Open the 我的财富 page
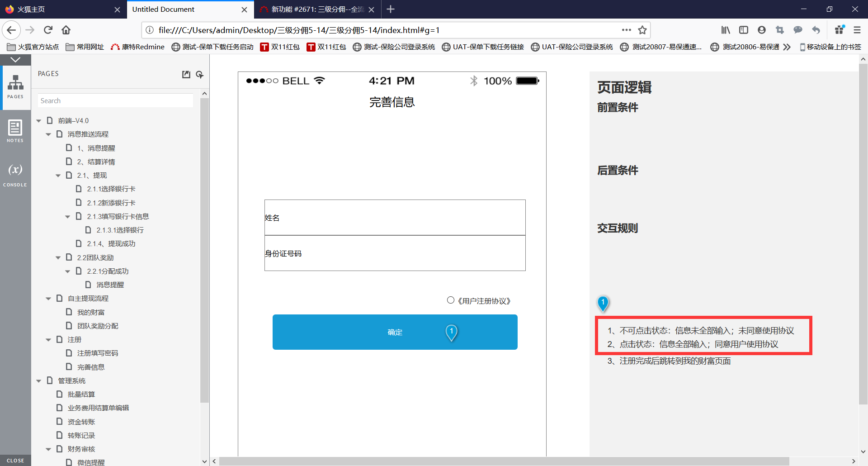The width and height of the screenshot is (868, 466). point(91,313)
